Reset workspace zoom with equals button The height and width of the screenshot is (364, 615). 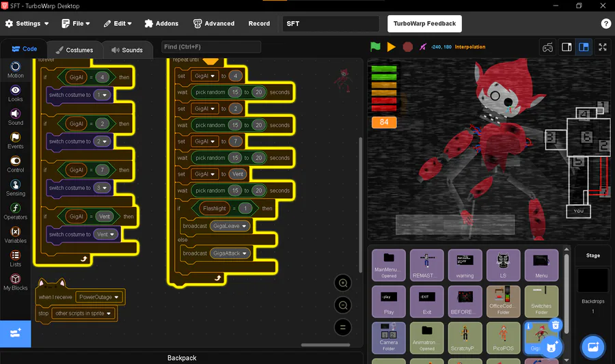pyautogui.click(x=343, y=327)
